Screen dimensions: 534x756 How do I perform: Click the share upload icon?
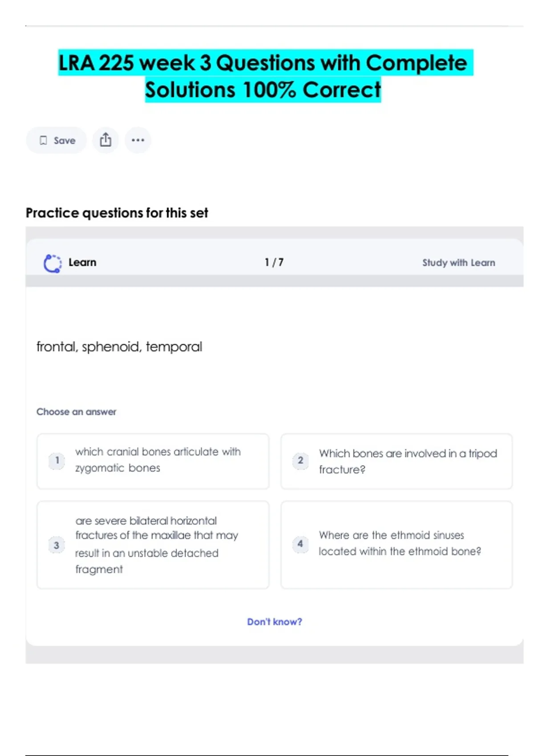click(105, 140)
